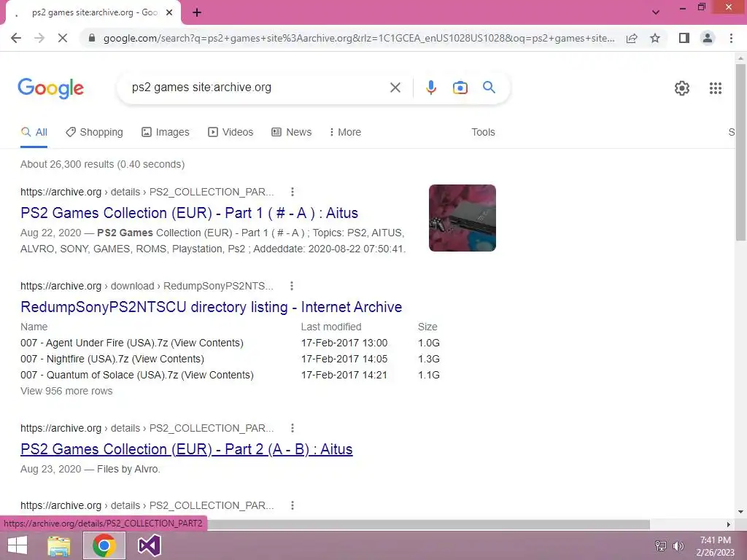
Task: Click the lock icon in the address bar
Action: pos(92,38)
